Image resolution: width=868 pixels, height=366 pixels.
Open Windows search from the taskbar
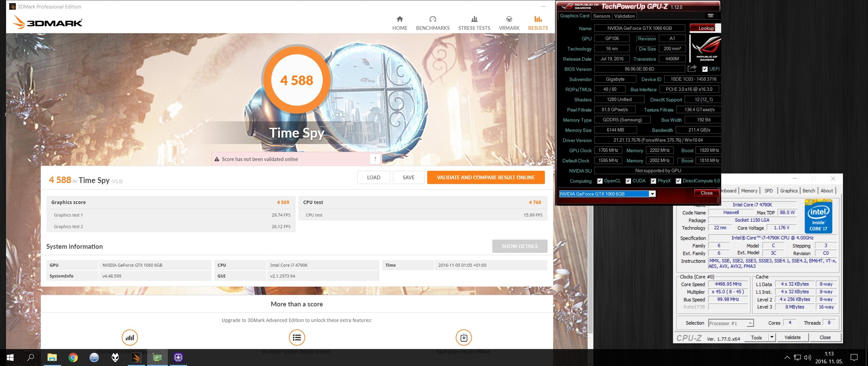31,358
